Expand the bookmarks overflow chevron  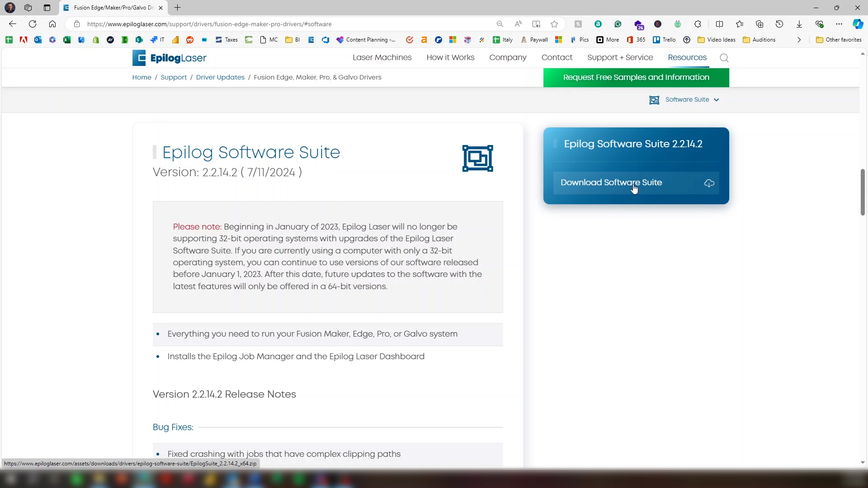click(799, 40)
